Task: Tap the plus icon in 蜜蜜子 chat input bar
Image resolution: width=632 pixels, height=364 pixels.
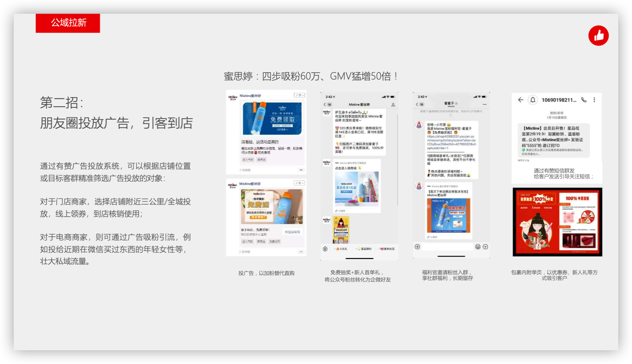Action: tap(485, 247)
